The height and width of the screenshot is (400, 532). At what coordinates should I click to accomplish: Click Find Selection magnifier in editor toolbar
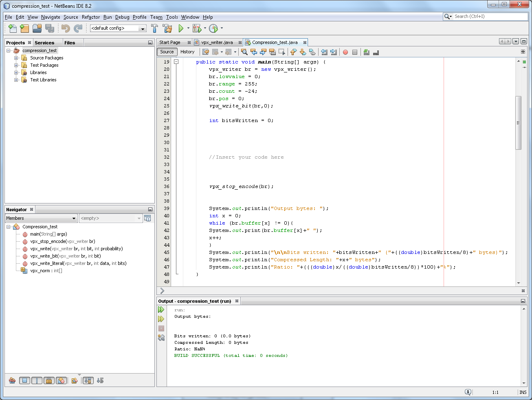tap(244, 52)
